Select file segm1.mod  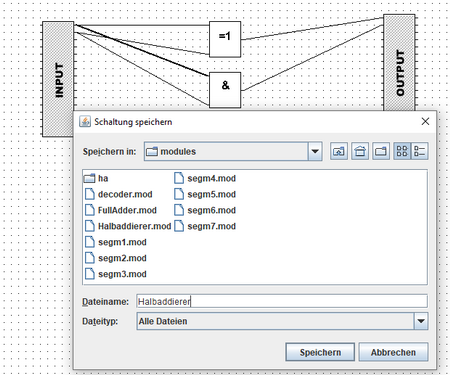[x=115, y=242]
